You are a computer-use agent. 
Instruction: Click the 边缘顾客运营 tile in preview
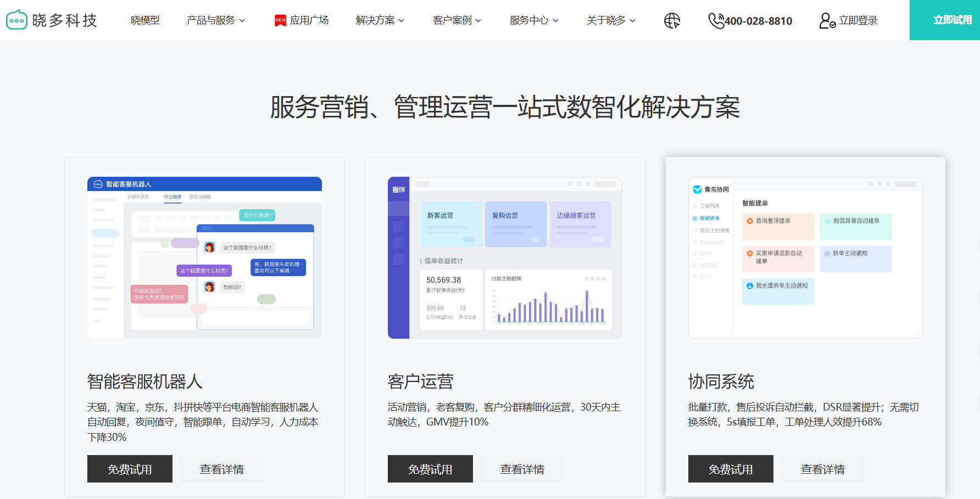[581, 224]
